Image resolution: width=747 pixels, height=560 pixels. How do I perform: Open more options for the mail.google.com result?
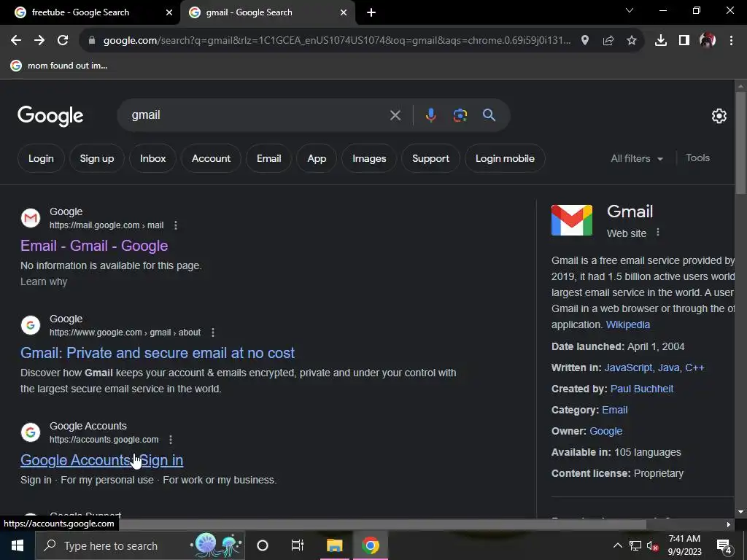(x=176, y=225)
